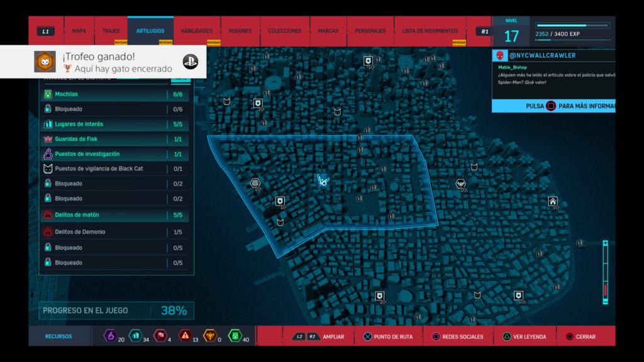This screenshot has width=644, height=362.
Task: Click the crown icon beside Guaridas de Fisk
Action: pyautogui.click(x=47, y=139)
